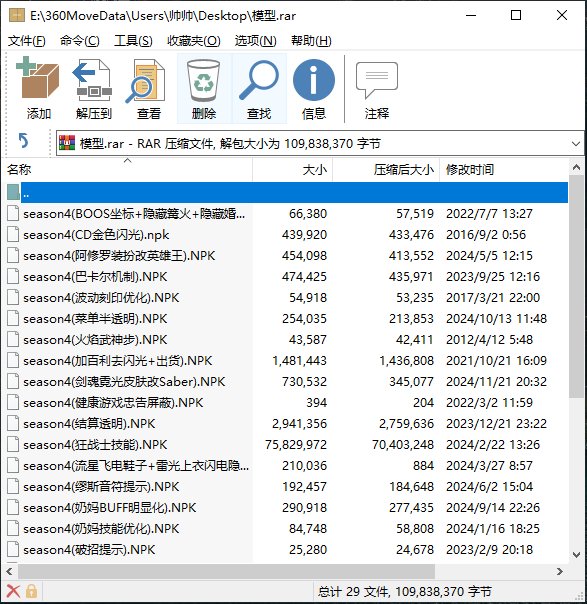The width and height of the screenshot is (587, 604).
Task: Click file icon of season4(结算透明).NPK
Action: (x=13, y=424)
